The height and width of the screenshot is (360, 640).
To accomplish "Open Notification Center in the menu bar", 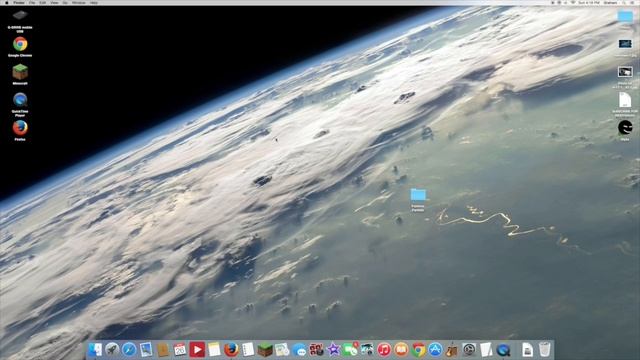I will [633, 2].
